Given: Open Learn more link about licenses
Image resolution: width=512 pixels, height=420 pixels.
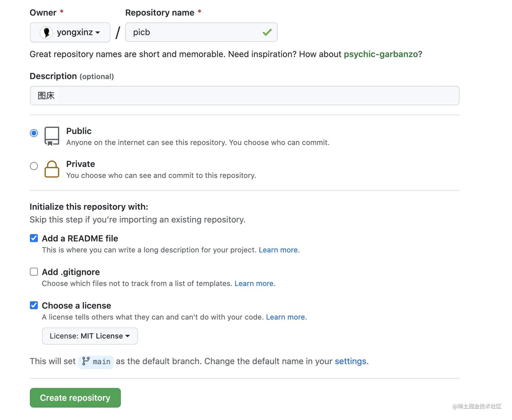Looking at the screenshot, I should (287, 317).
